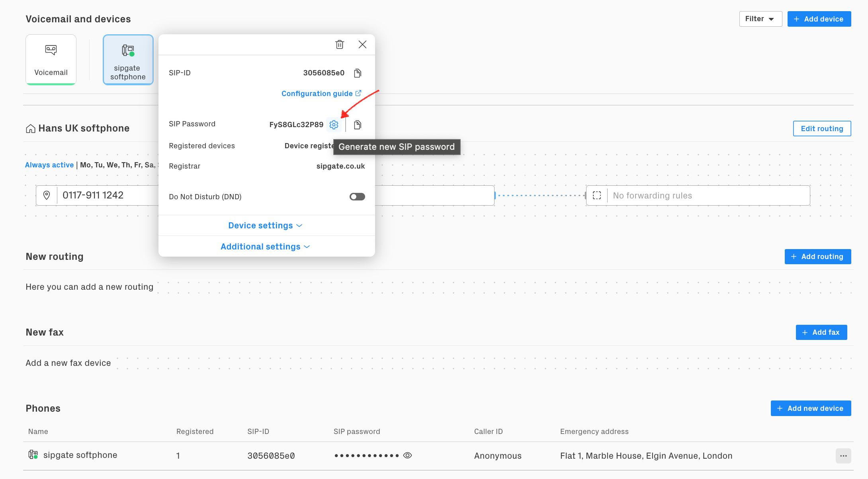Expand Device settings section
This screenshot has width=868, height=479.
[x=265, y=226]
